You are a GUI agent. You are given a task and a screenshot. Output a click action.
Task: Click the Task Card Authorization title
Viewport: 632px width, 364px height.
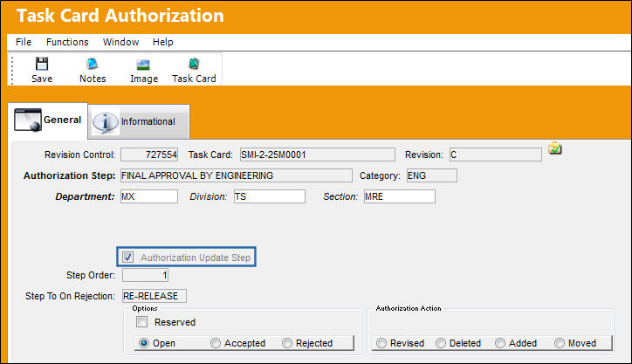[x=120, y=16]
